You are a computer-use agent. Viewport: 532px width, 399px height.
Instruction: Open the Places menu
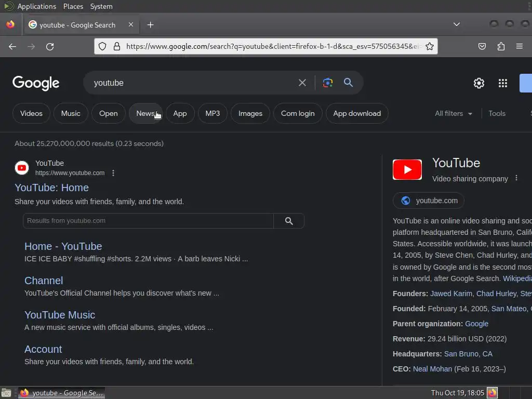73,6
